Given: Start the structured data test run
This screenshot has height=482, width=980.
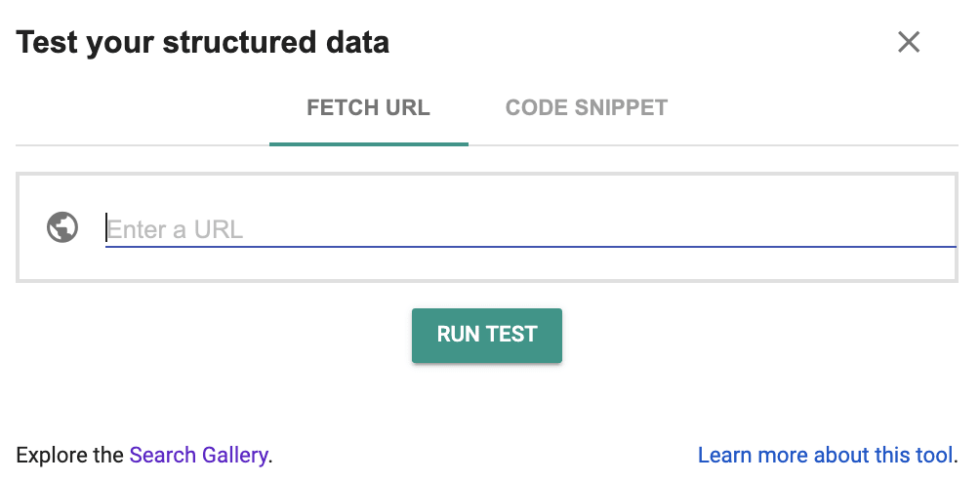Looking at the screenshot, I should point(487,336).
